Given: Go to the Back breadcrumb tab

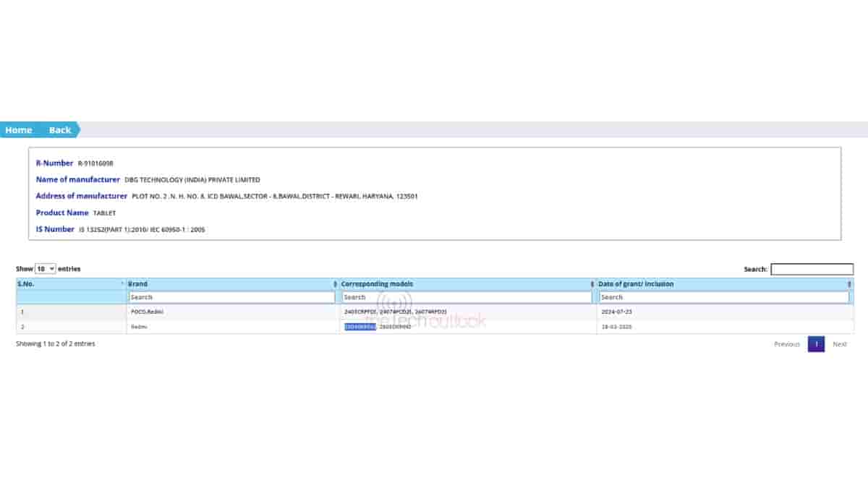Looking at the screenshot, I should point(60,130).
